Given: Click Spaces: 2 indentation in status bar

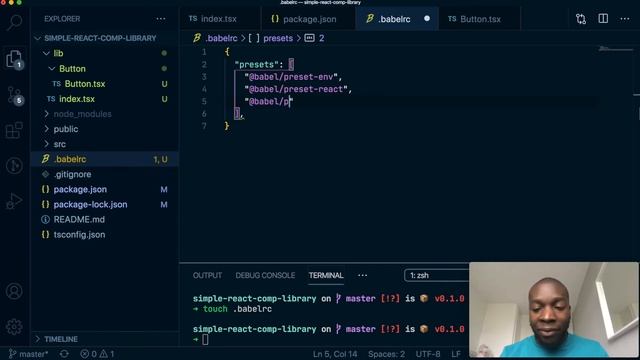Looking at the screenshot, I should (387, 354).
